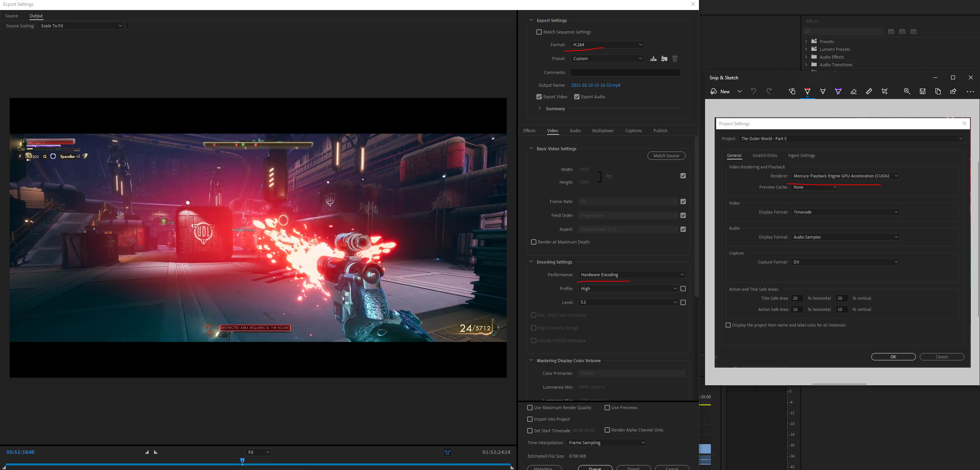Open the Format dropdown showing H.264

pos(607,45)
